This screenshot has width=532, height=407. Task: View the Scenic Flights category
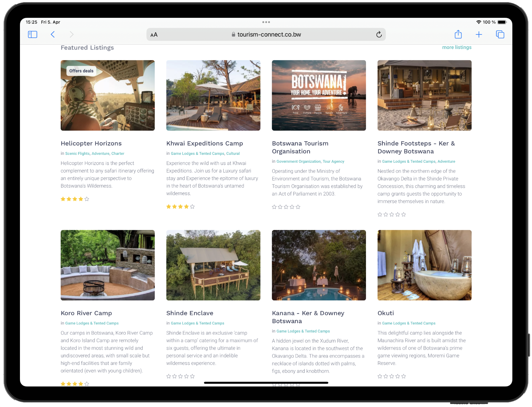[77, 153]
